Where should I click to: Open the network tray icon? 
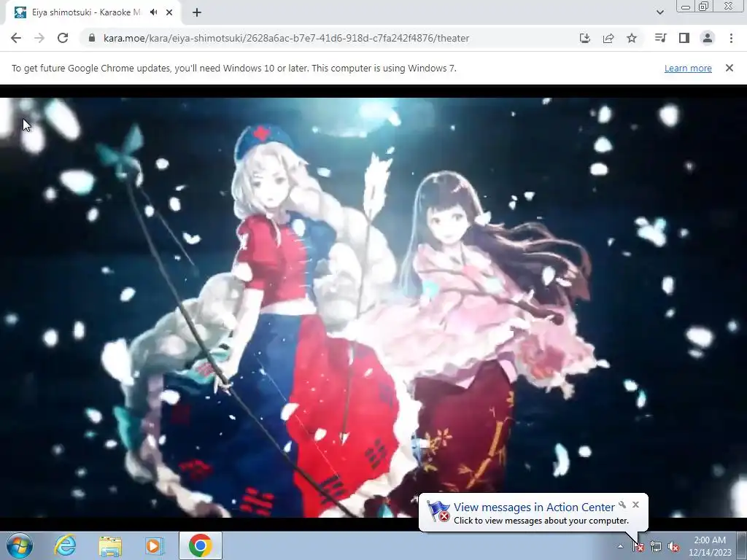[656, 547]
